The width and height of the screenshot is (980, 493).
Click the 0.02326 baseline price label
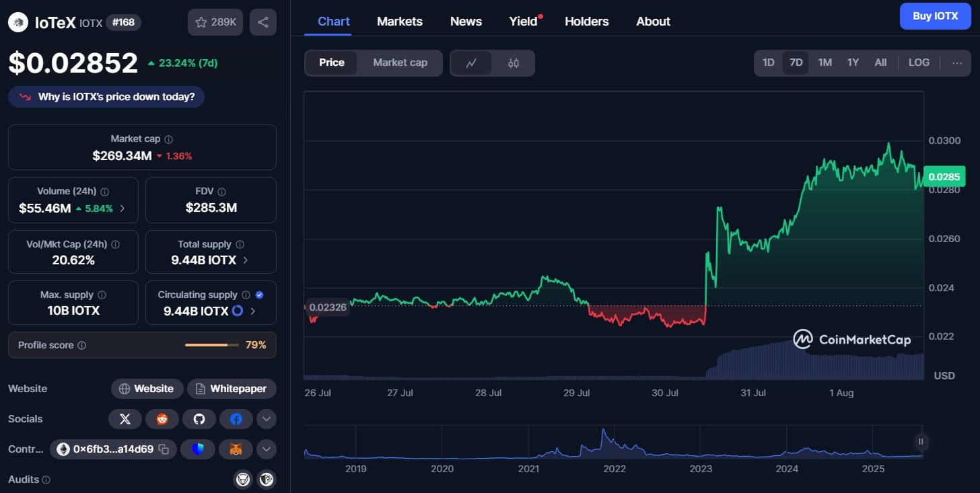(x=328, y=307)
